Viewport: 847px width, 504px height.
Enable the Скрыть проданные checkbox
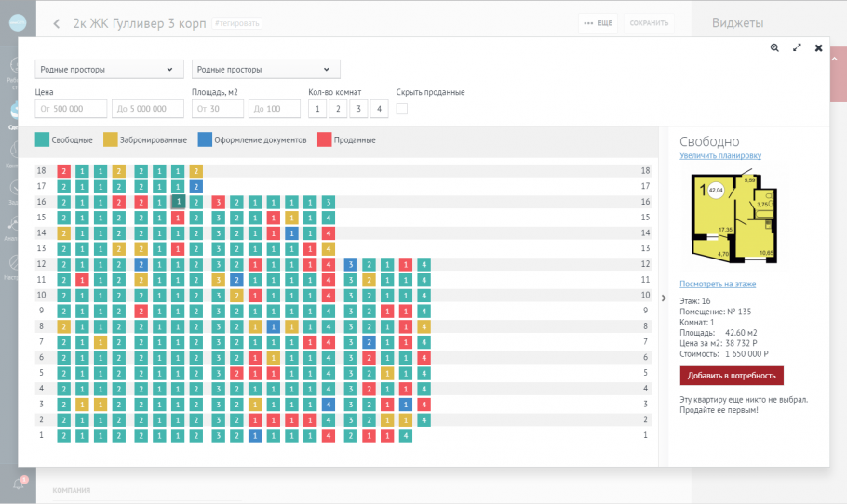pos(402,109)
